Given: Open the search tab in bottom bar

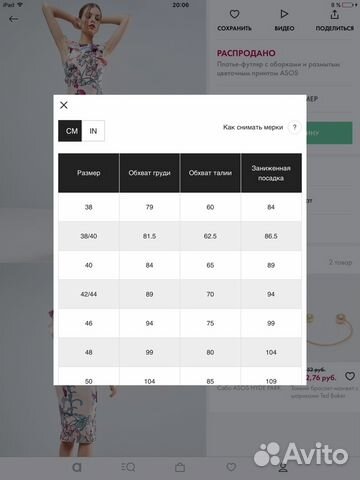Looking at the screenshot, I should click(128, 467).
